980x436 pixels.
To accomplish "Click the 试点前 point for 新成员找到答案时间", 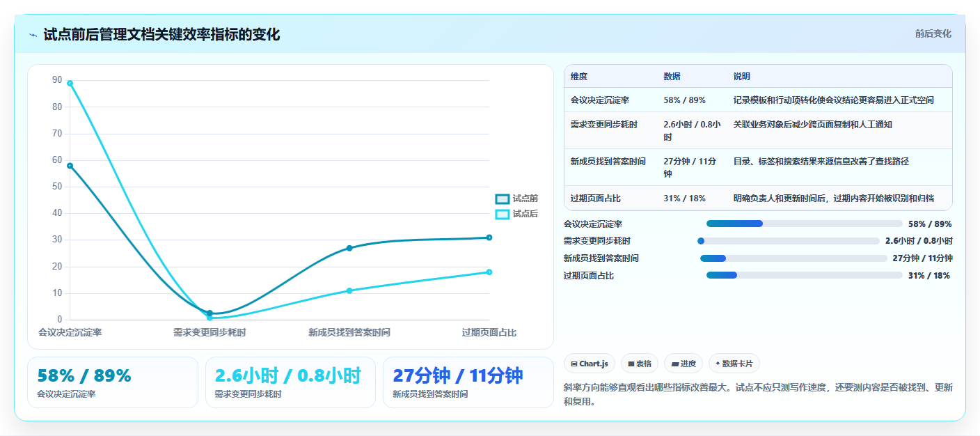I will tap(349, 248).
